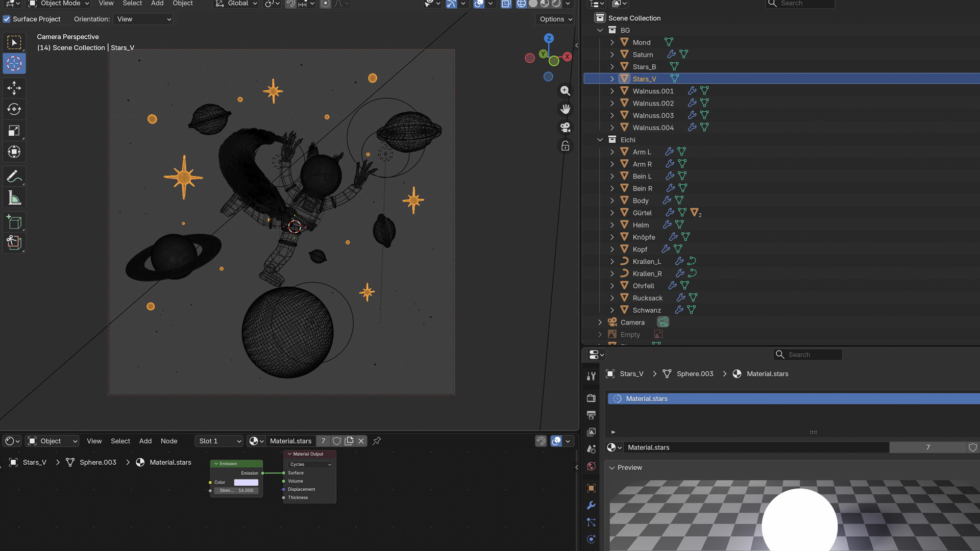Select the Rotate tool
The width and height of the screenshot is (980, 551).
(14, 109)
